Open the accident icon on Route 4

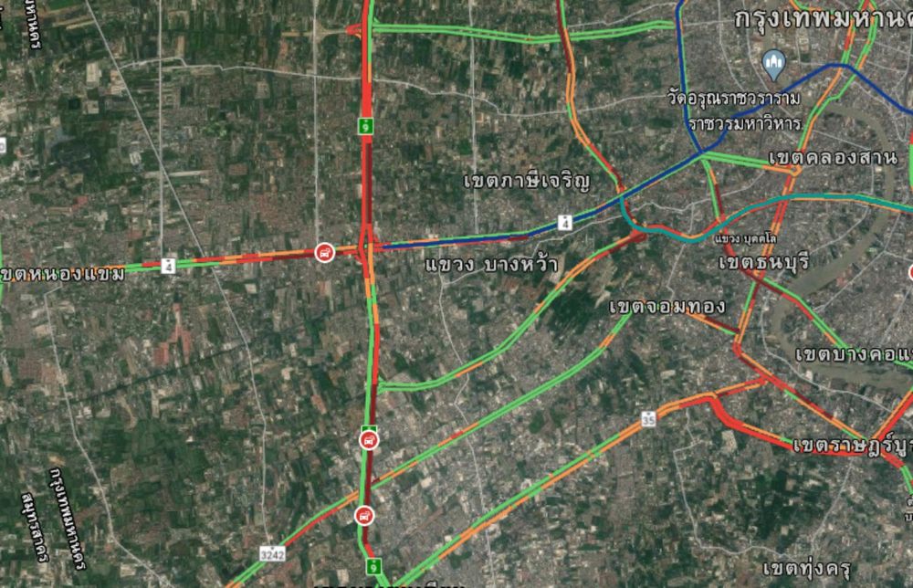click(x=325, y=253)
